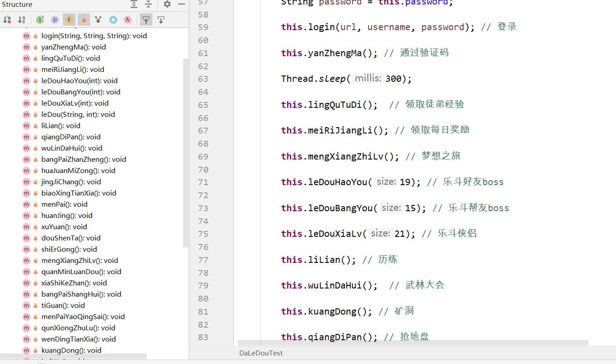Select leDouXiaLv(int) in Structure tree
616x364 pixels.
[x=75, y=103]
